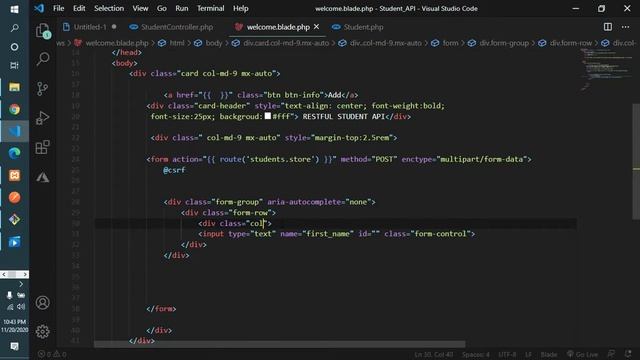Open the Search view in the activity bar

(43, 59)
